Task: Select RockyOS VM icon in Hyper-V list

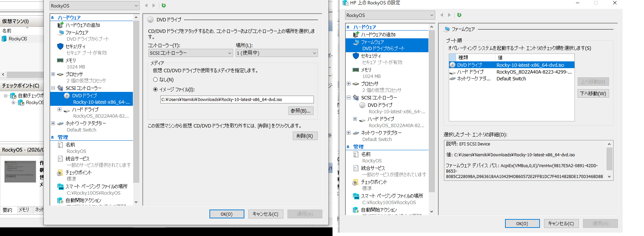Action: coord(4,39)
